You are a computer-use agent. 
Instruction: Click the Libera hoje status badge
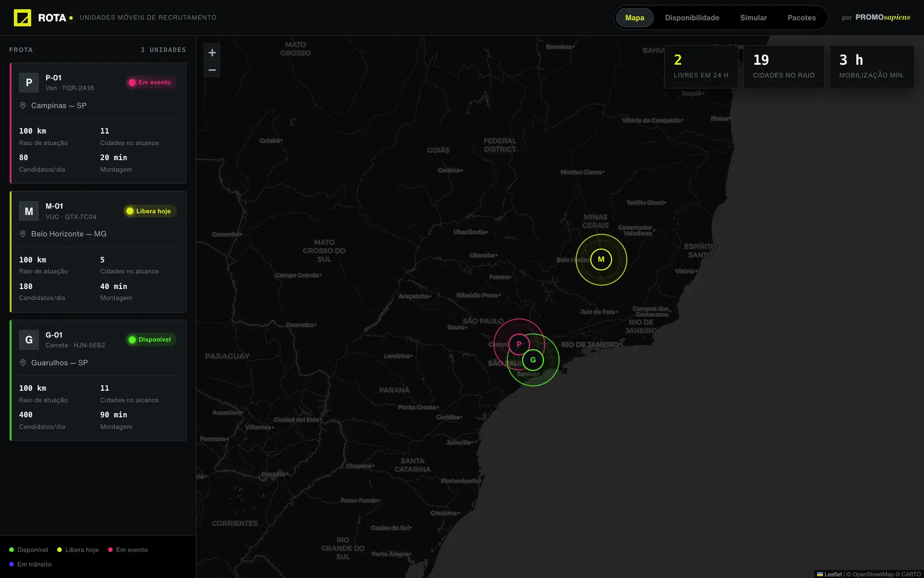click(x=149, y=211)
